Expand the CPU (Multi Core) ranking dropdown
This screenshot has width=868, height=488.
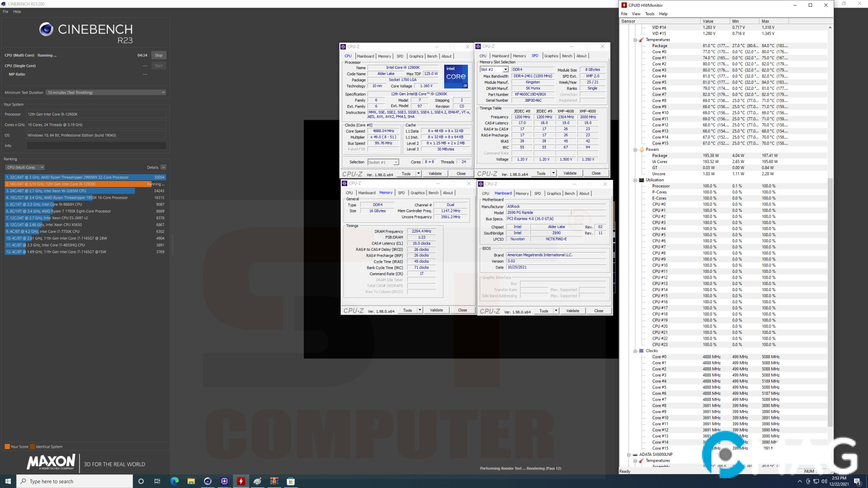(25, 167)
